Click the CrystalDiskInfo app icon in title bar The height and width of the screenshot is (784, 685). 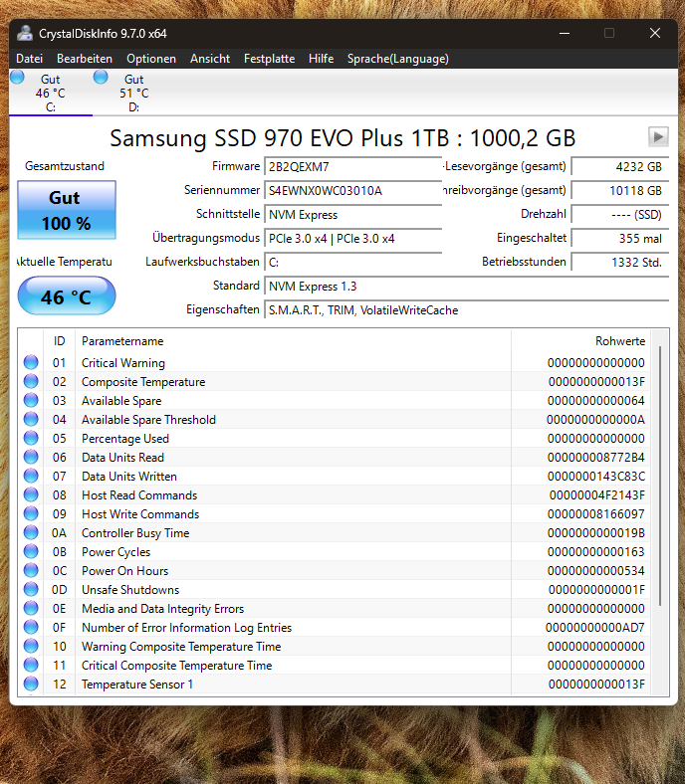[24, 33]
